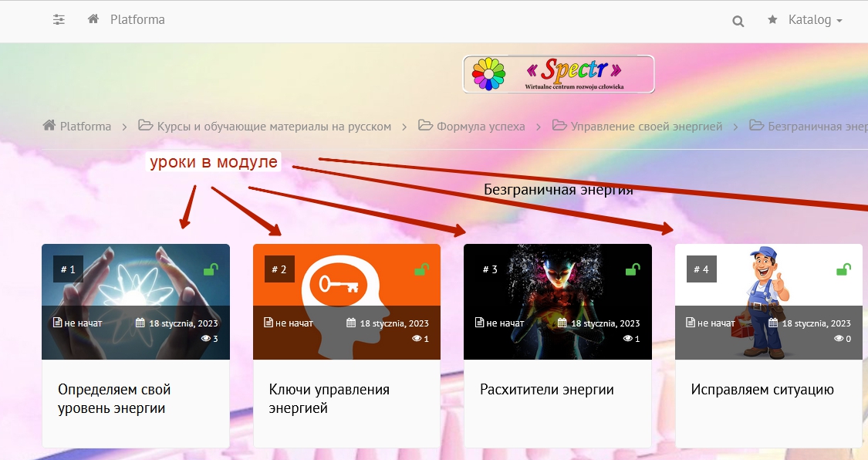This screenshot has width=868, height=460.
Task: Click the date 18 stycznia, 2023 on lesson #1
Action: point(183,323)
